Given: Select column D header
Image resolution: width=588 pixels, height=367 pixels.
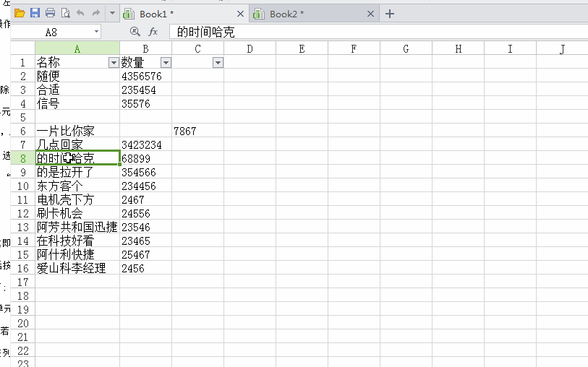Looking at the screenshot, I should (x=250, y=48).
